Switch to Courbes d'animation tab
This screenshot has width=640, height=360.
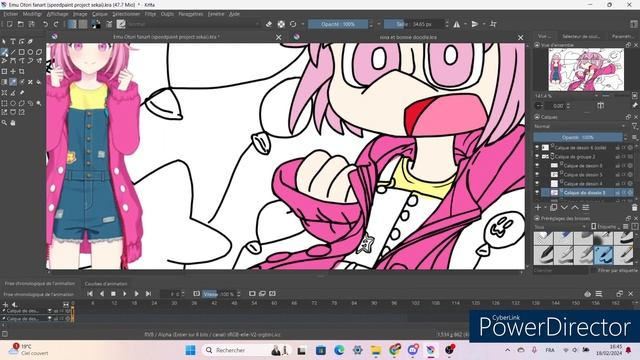[x=106, y=284]
